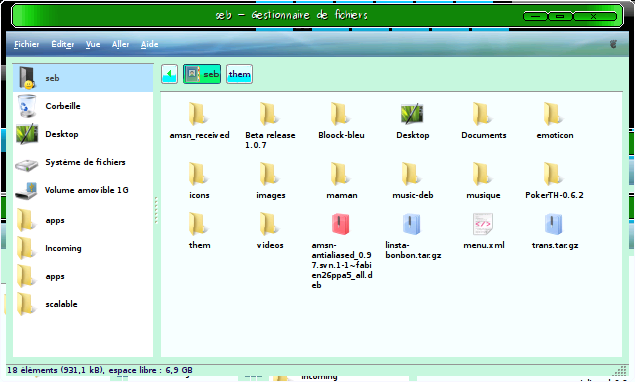Image resolution: width=635 pixels, height=382 pixels.
Task: Select the Desktop icon in file view
Action: coord(412,114)
